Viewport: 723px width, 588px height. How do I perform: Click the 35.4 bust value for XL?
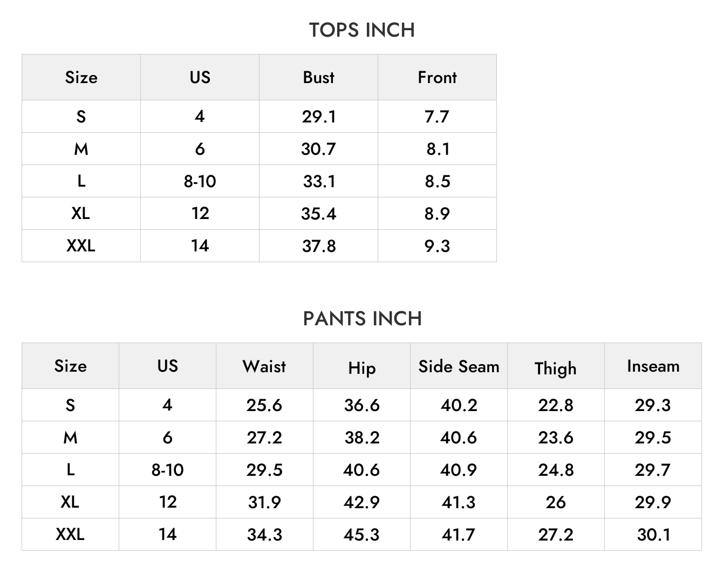318,214
